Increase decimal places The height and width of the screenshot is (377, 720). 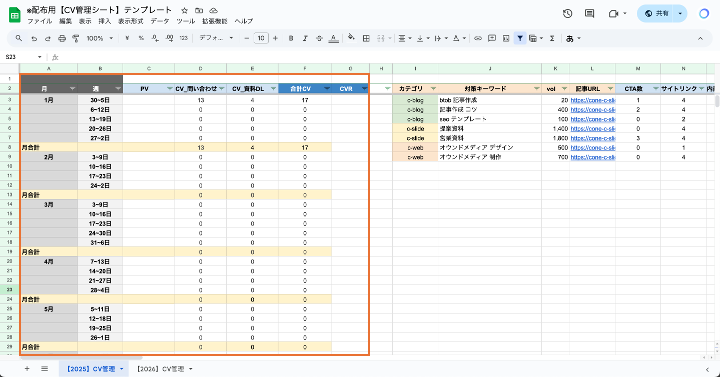pyautogui.click(x=169, y=39)
